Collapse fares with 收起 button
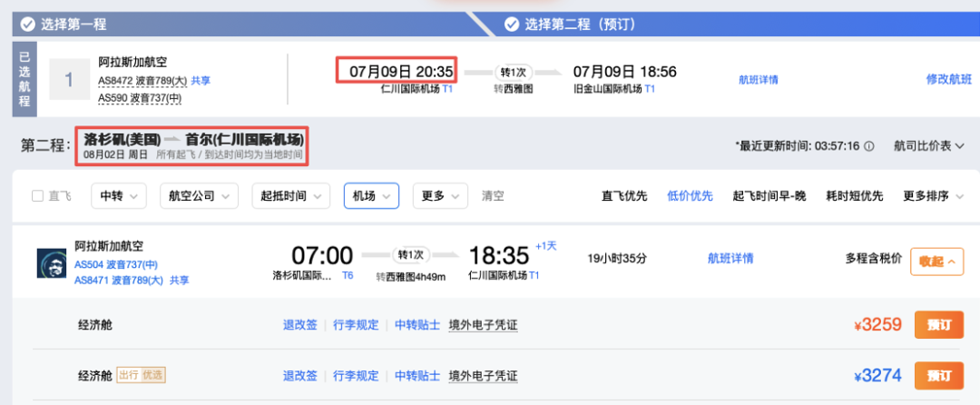 coord(936,262)
